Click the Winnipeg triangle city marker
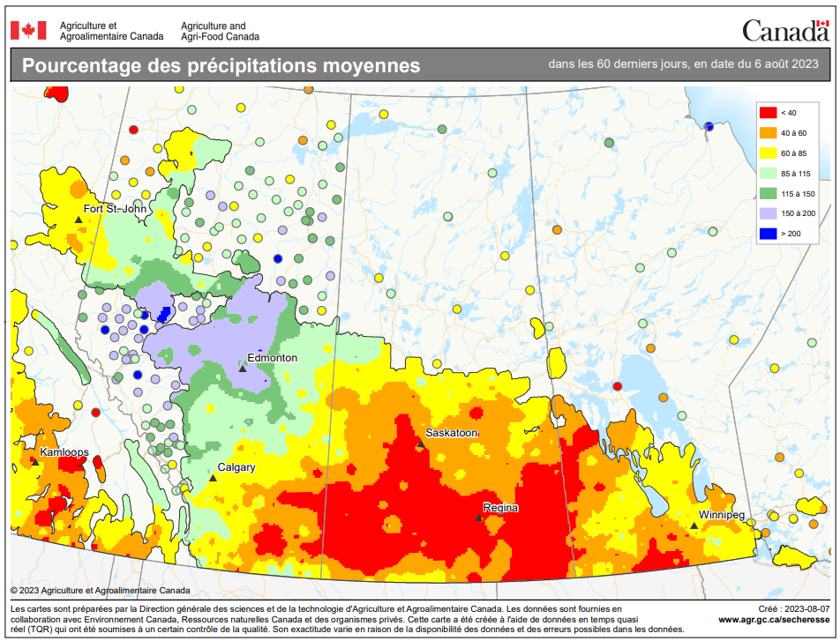840x641 pixels. (x=694, y=525)
